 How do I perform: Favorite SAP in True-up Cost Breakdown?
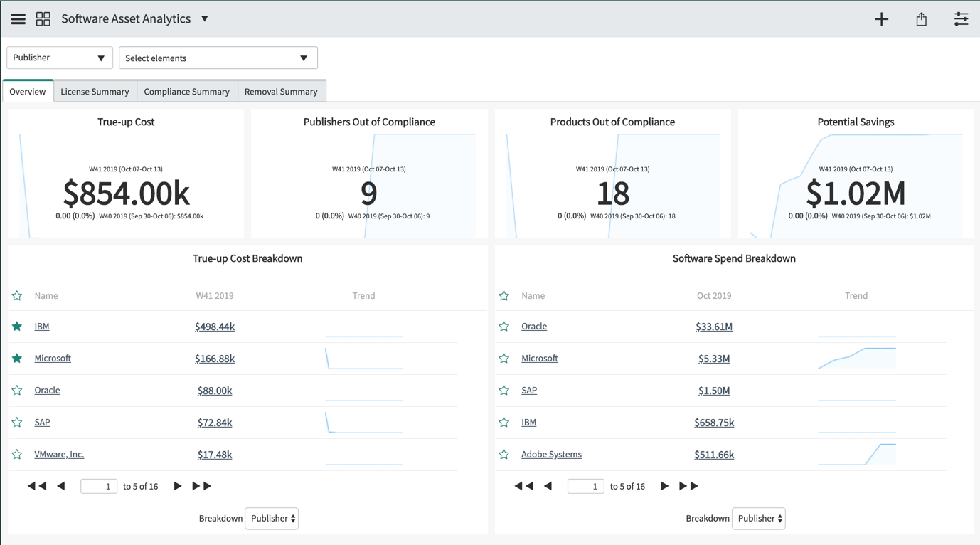(17, 423)
